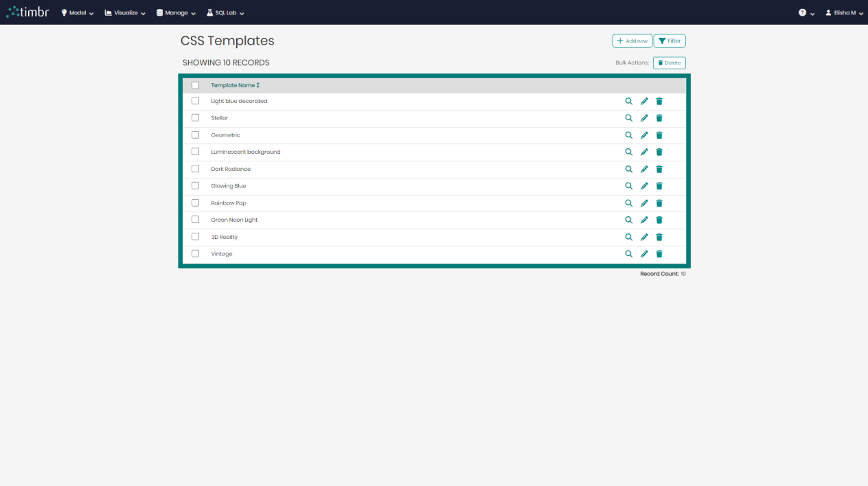The height and width of the screenshot is (486, 868).
Task: Check the row checkbox for 3D Reality
Action: click(195, 236)
